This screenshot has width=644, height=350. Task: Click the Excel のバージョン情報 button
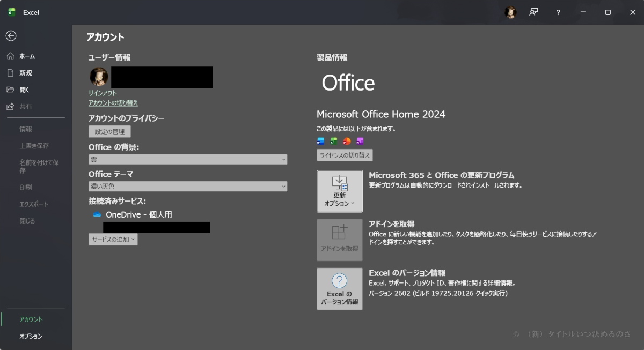click(340, 289)
